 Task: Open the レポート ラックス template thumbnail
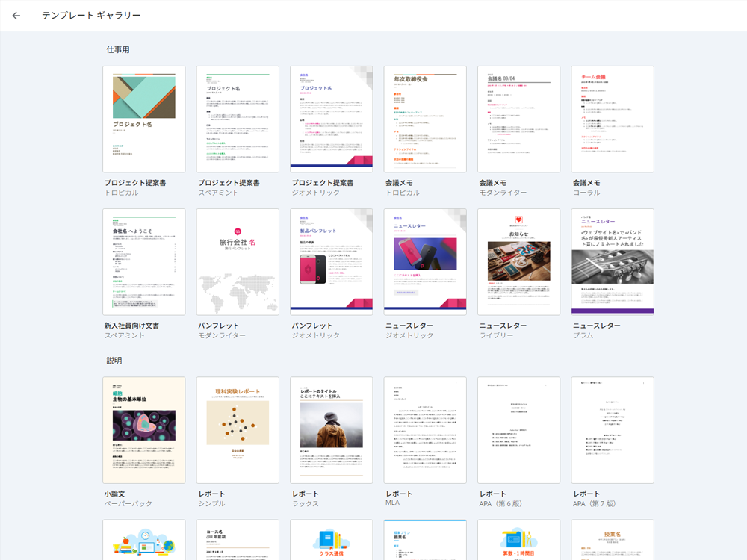[x=332, y=430]
